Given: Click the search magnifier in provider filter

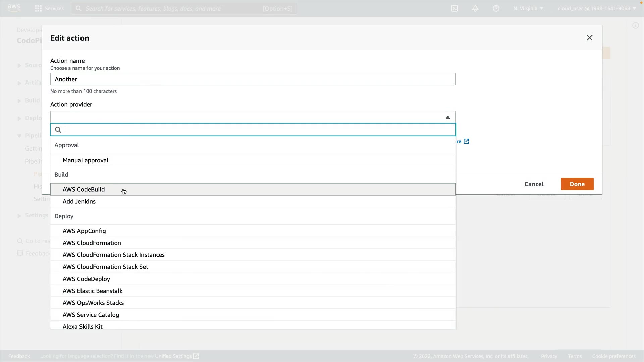Looking at the screenshot, I should [x=58, y=130].
